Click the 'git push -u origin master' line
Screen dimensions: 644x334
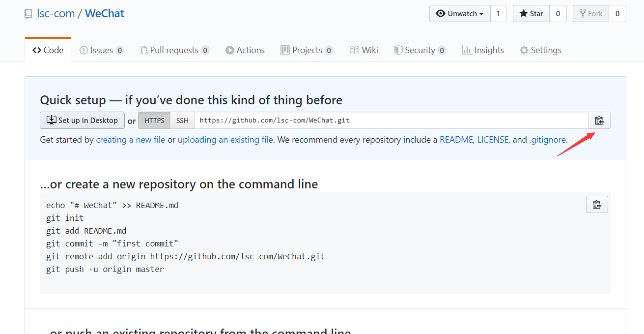(x=105, y=269)
